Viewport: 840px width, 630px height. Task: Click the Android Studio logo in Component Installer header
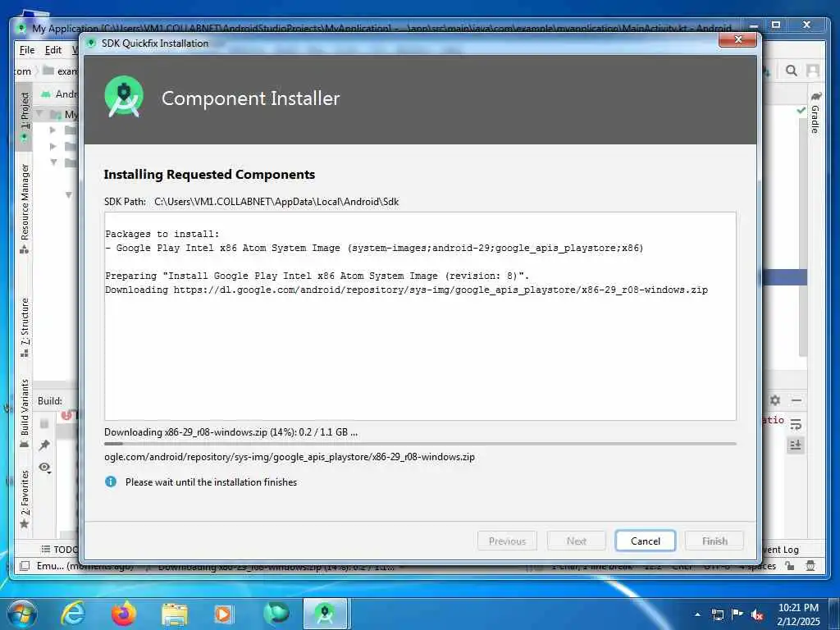click(x=124, y=97)
